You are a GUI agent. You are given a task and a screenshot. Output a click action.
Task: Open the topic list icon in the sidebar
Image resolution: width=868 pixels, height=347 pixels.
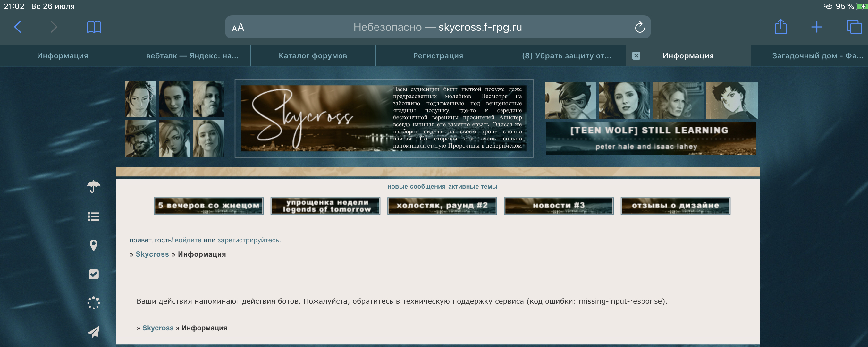93,216
